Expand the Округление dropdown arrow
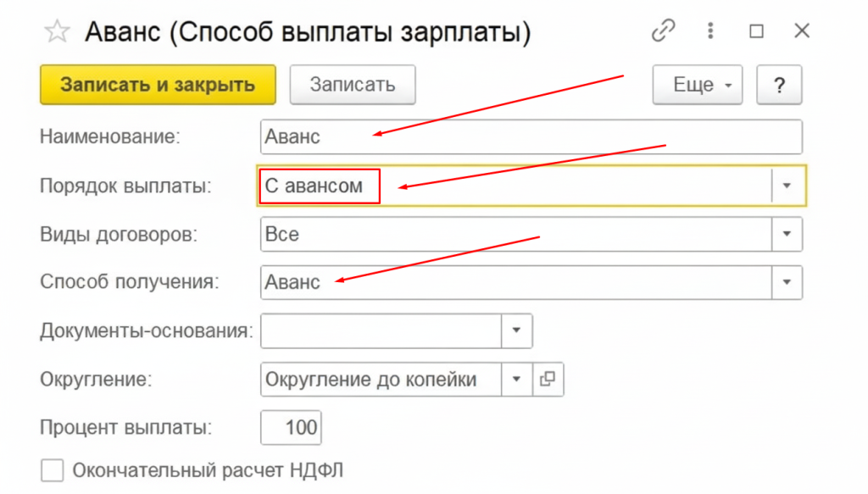The width and height of the screenshot is (868, 494). 516,379
